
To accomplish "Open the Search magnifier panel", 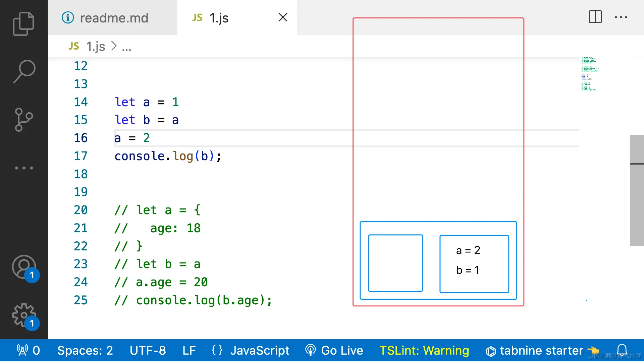I will pos(24,71).
